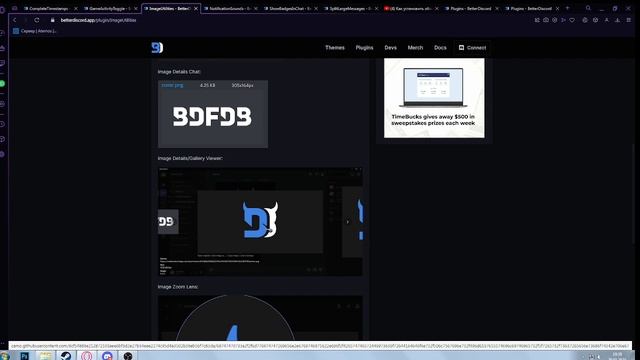
Task: Open the Themes page in the navbar
Action: (x=335, y=48)
